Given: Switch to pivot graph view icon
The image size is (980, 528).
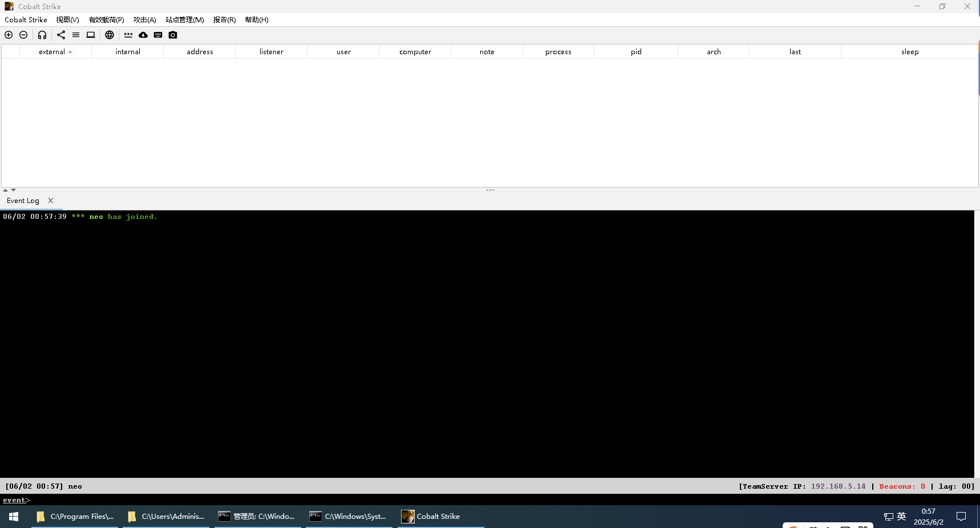Looking at the screenshot, I should [61, 35].
